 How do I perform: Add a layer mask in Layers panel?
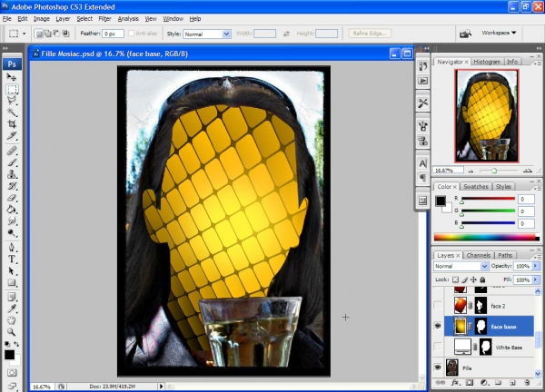[x=470, y=383]
